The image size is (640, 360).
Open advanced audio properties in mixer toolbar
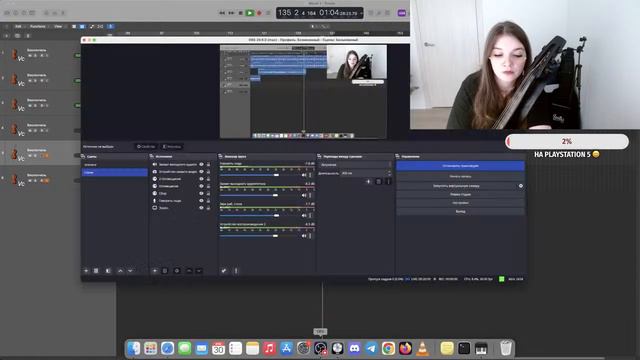pyautogui.click(x=224, y=271)
